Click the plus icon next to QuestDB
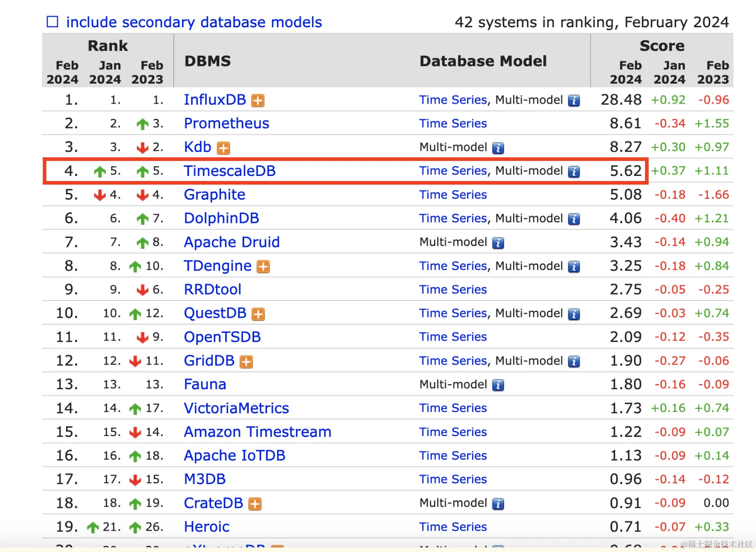The image size is (756, 552). pos(258,314)
